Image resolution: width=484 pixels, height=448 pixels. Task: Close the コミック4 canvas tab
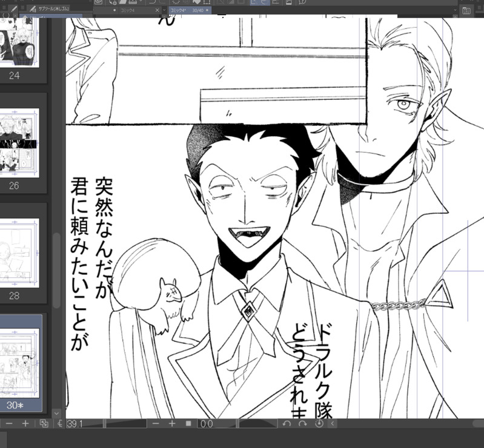point(157,10)
